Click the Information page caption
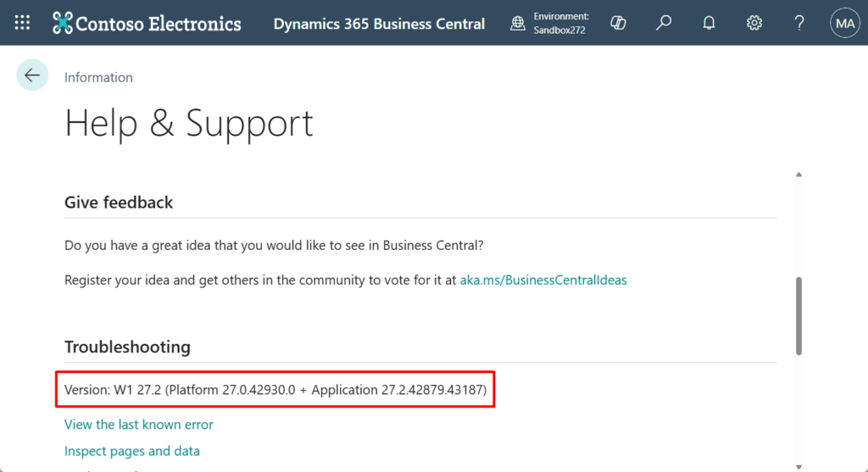The image size is (868, 472). pos(98,77)
